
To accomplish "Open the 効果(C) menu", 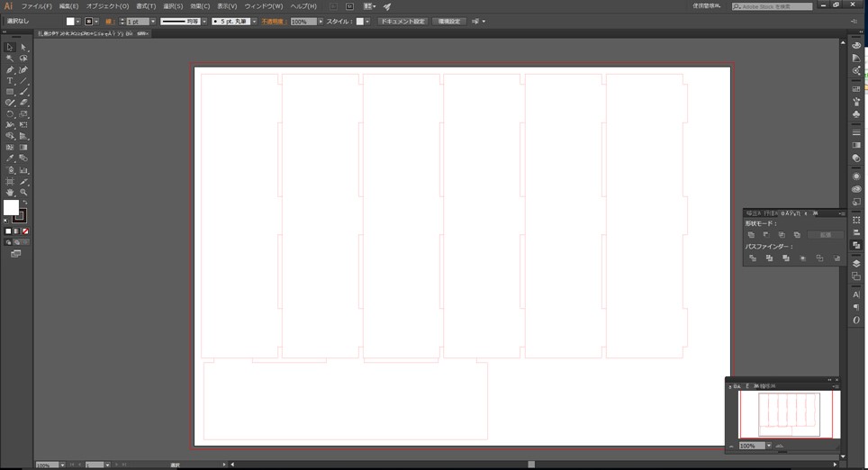I will click(x=200, y=6).
